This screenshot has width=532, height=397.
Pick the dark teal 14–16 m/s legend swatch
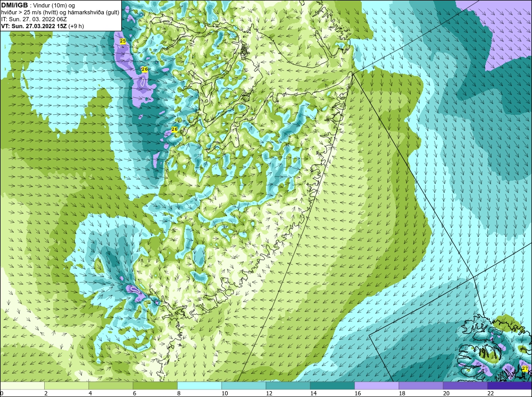click(x=332, y=385)
